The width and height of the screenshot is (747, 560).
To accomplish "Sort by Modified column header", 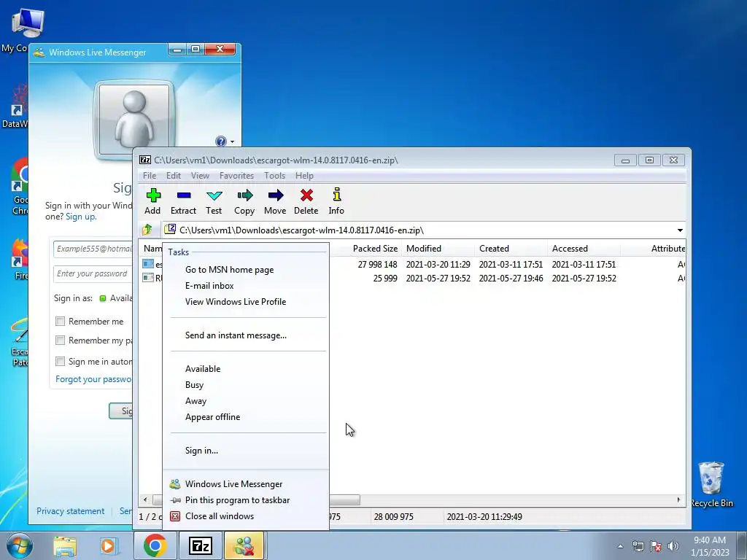I will 438,249.
